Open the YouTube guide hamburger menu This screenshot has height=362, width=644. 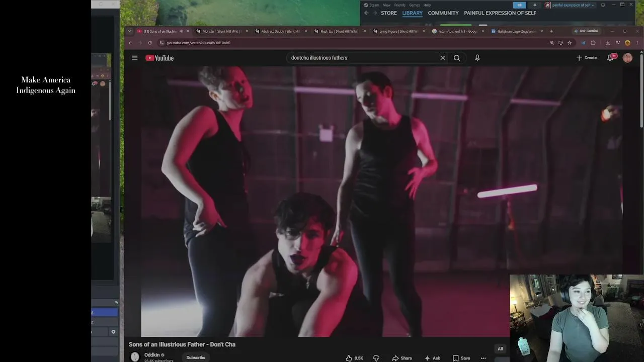click(x=134, y=58)
